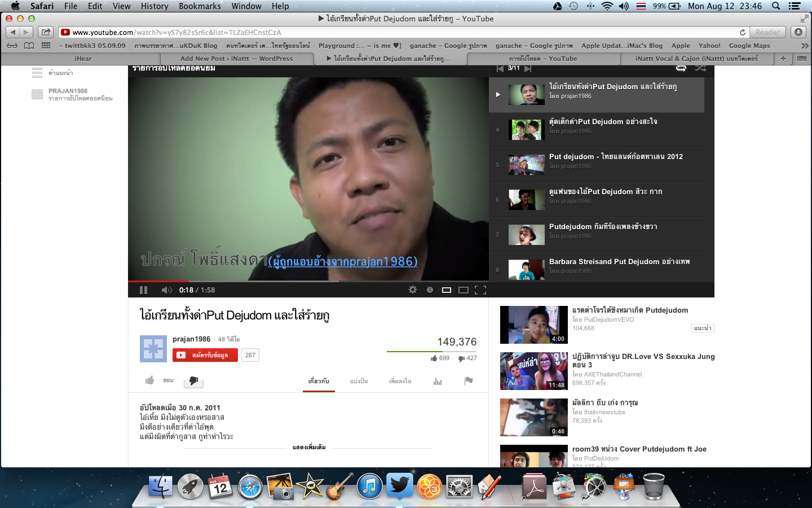Click the red subscribe button

click(x=205, y=355)
